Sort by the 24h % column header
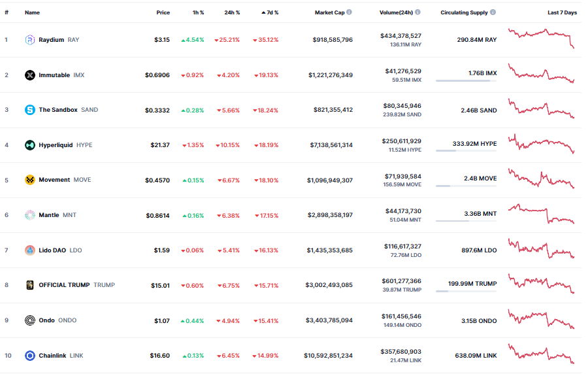Image resolution: width=588 pixels, height=374 pixels. [x=232, y=13]
